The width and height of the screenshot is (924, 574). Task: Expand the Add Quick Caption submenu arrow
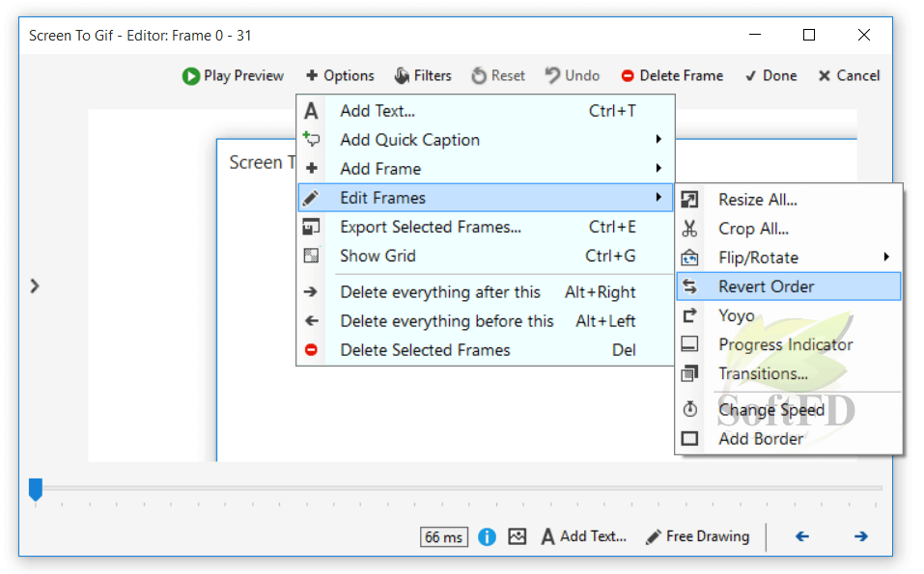click(x=658, y=139)
